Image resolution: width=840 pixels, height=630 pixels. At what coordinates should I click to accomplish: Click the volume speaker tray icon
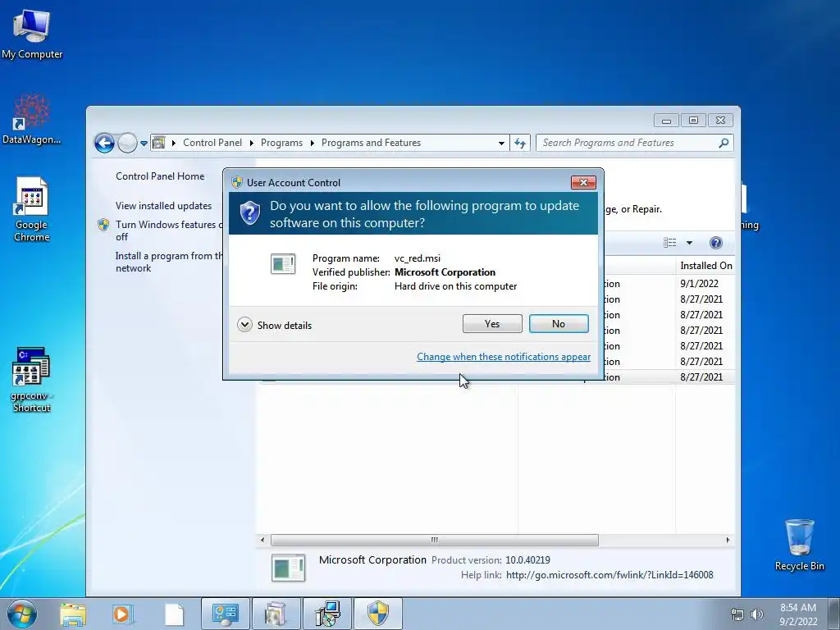pos(757,614)
